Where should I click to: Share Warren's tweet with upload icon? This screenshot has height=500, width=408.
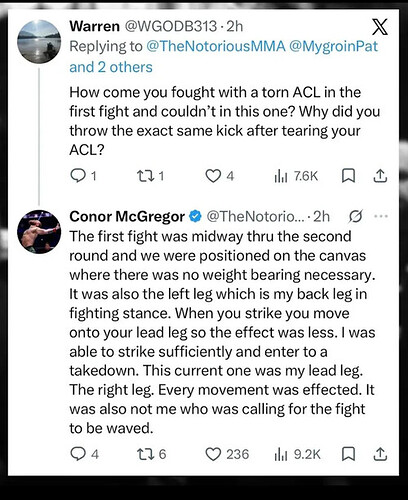coord(380,176)
